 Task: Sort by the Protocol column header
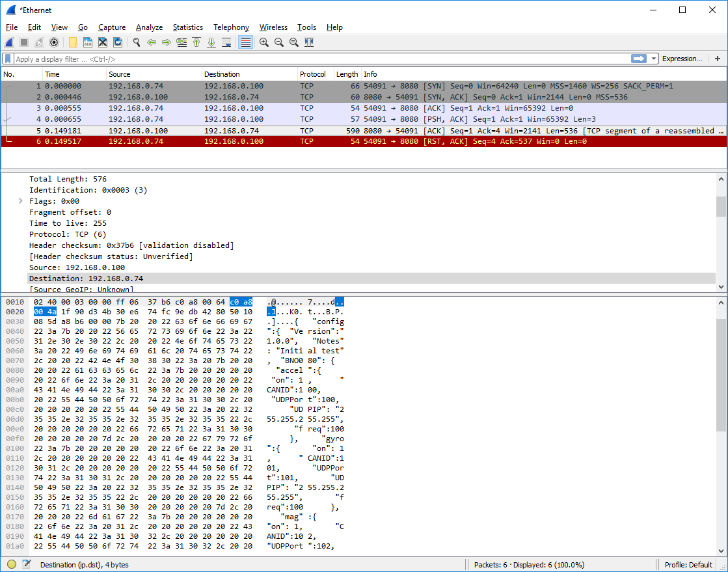[x=316, y=74]
